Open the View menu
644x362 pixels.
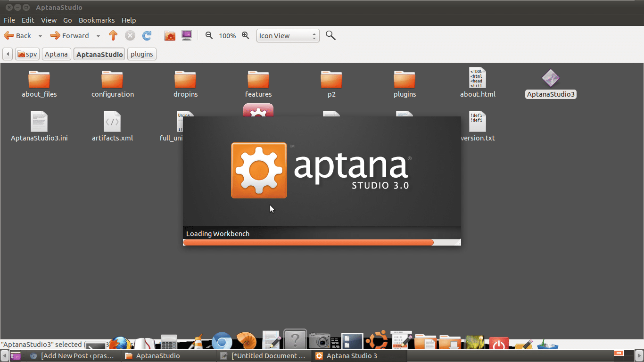[x=49, y=20]
